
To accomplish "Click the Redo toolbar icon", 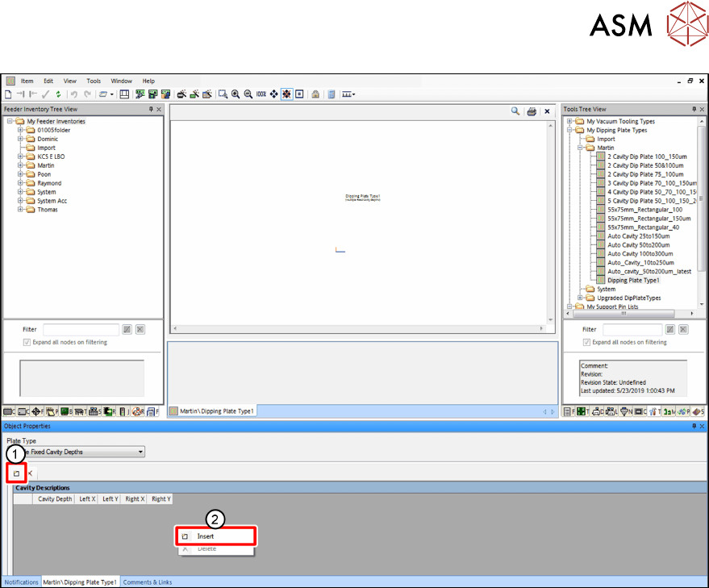I will tap(87, 94).
